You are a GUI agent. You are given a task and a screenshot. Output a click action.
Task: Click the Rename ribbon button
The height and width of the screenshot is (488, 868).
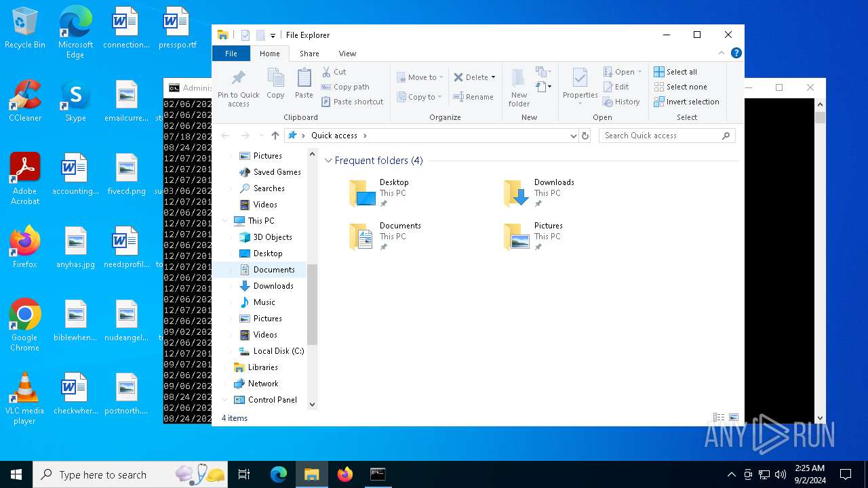(x=473, y=97)
